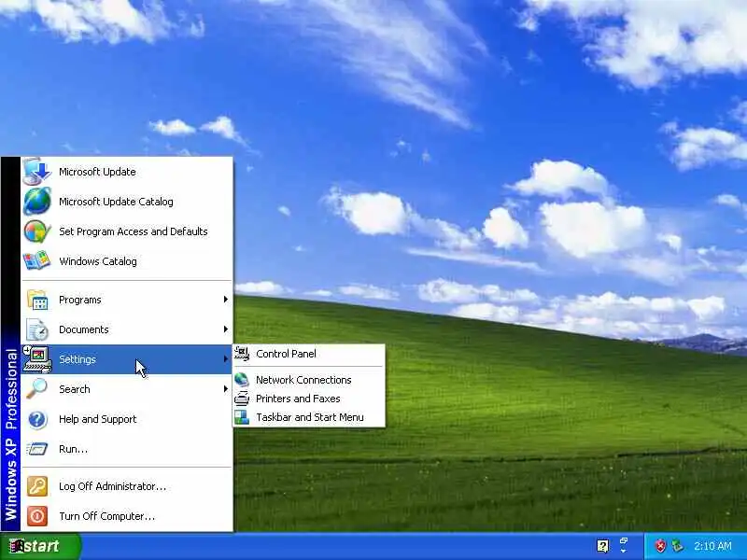Click the Start button

40,546
